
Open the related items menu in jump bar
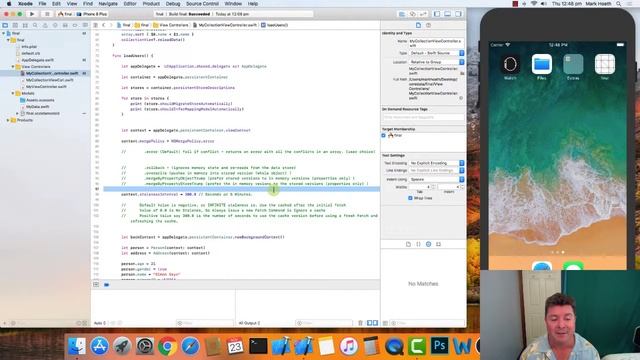(x=96, y=25)
